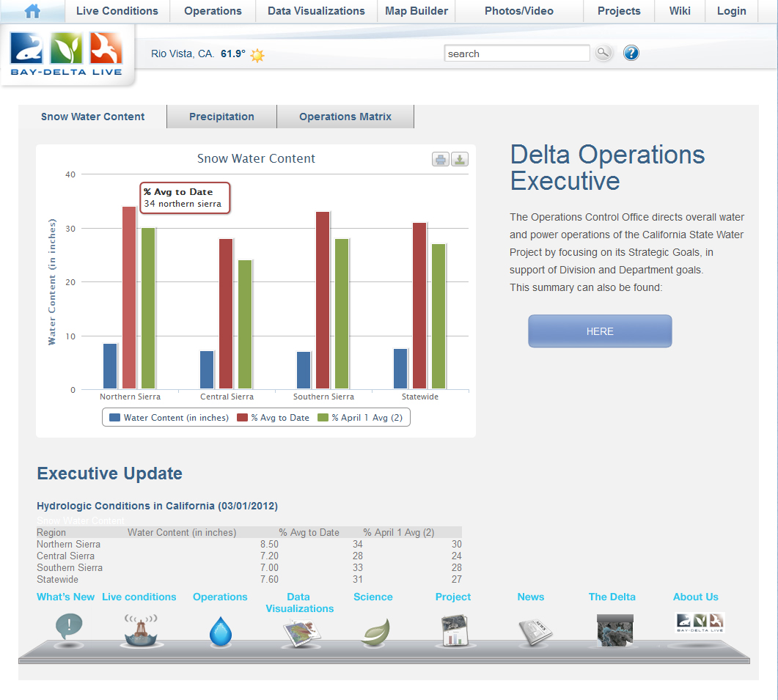Download the Snow Water Content chart
This screenshot has height=700, width=778.
[x=460, y=159]
